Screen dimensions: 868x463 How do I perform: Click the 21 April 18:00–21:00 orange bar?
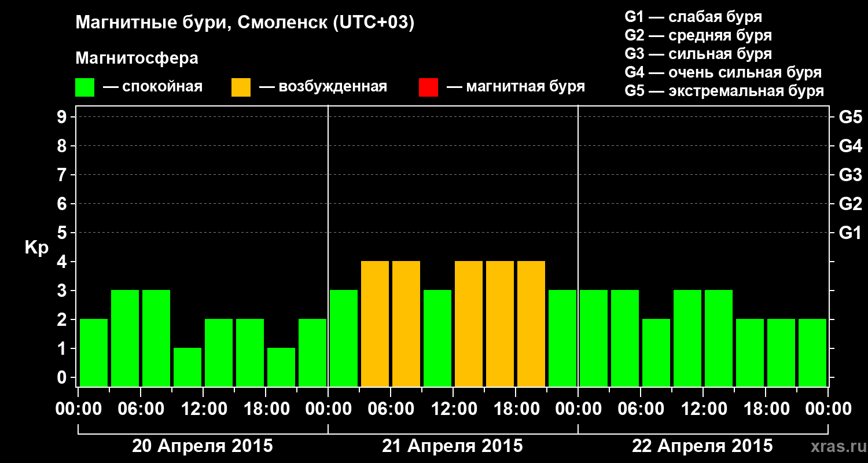531,324
